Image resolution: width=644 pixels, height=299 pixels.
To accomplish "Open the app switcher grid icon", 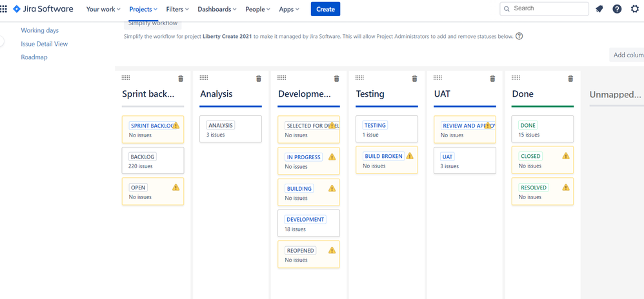I will tap(4, 9).
